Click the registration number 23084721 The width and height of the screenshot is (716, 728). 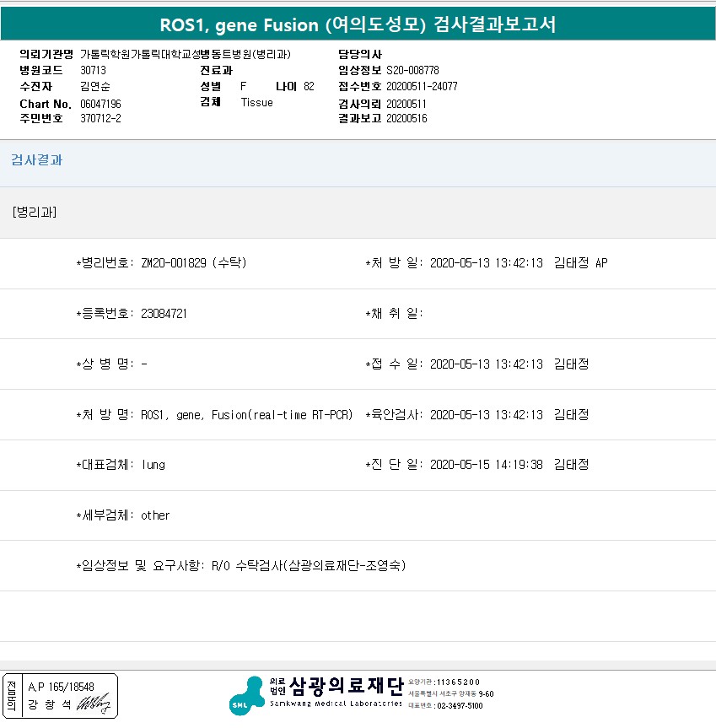(x=164, y=314)
